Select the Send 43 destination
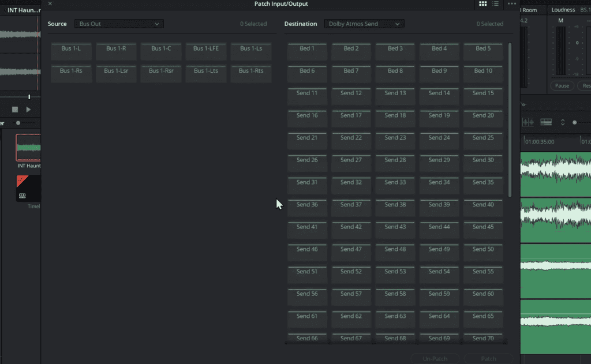 point(395,230)
